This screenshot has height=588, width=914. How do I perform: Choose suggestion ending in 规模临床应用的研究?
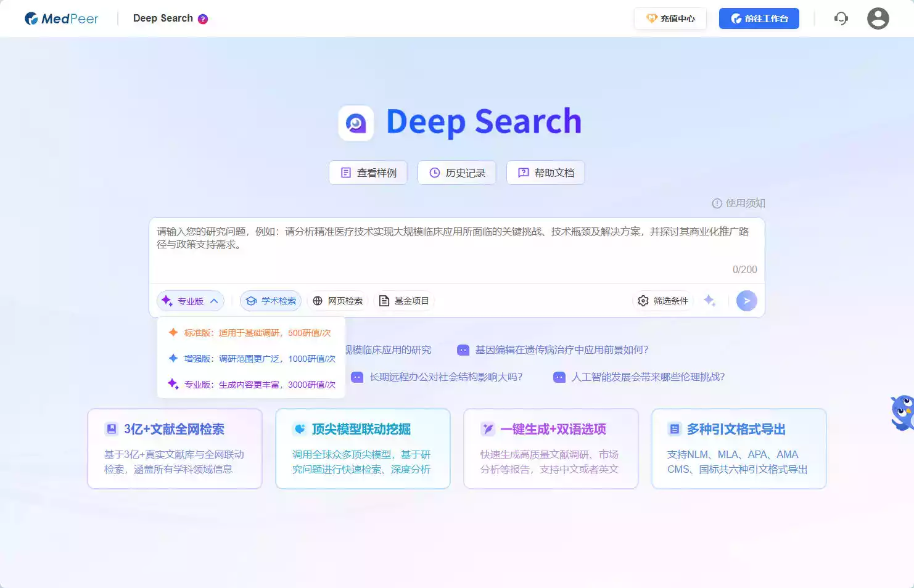click(x=389, y=350)
